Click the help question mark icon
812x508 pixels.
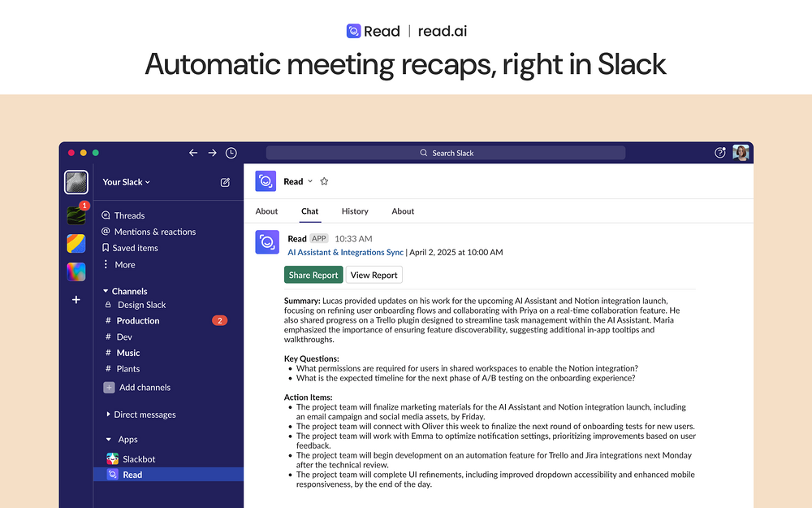(719, 153)
